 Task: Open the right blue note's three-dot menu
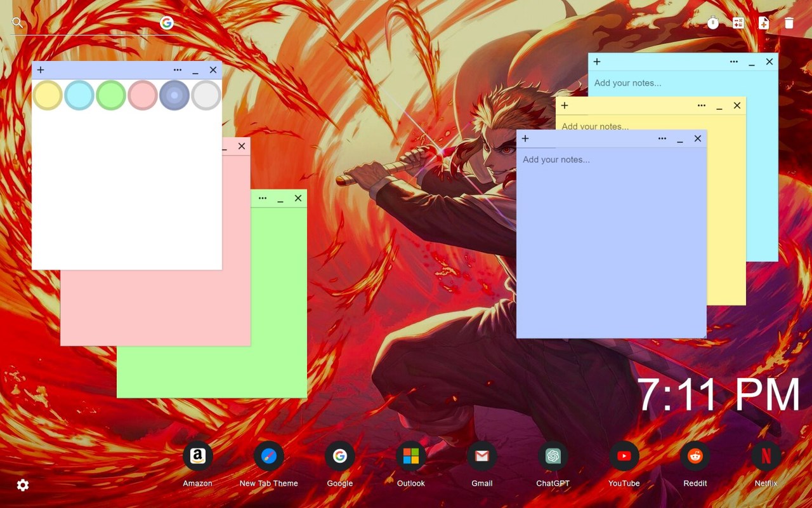click(662, 138)
